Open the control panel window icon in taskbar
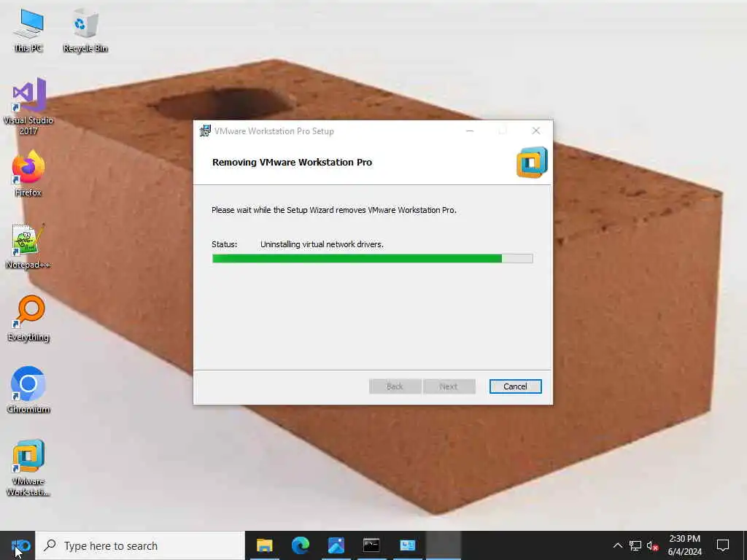 [x=407, y=545]
